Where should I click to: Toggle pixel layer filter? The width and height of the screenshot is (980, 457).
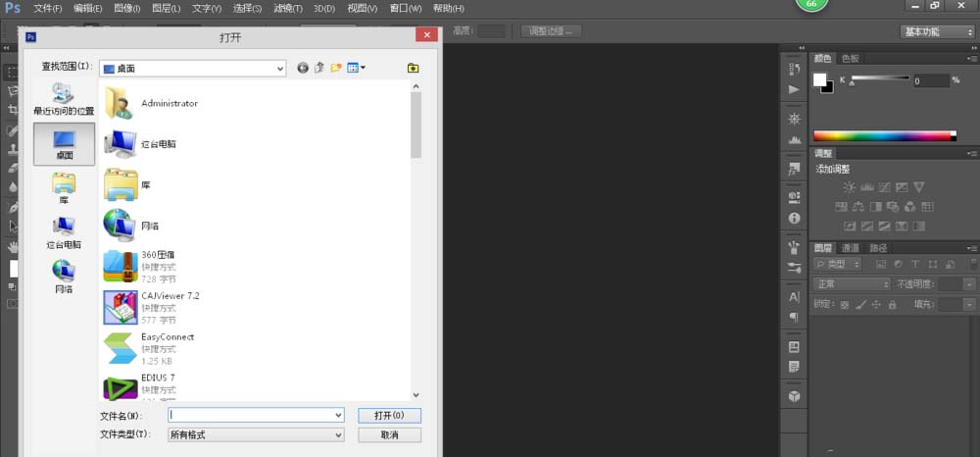click(x=881, y=265)
